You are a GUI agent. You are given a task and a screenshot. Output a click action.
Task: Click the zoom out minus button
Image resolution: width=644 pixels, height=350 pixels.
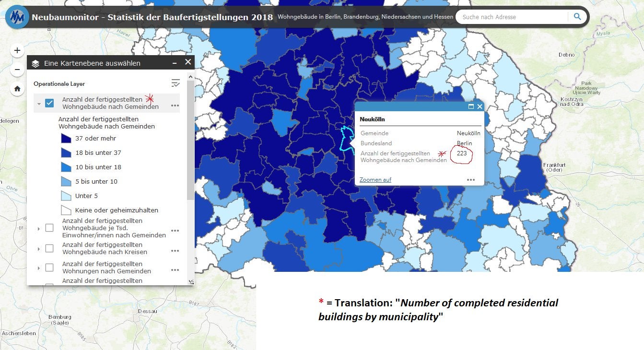click(x=17, y=70)
